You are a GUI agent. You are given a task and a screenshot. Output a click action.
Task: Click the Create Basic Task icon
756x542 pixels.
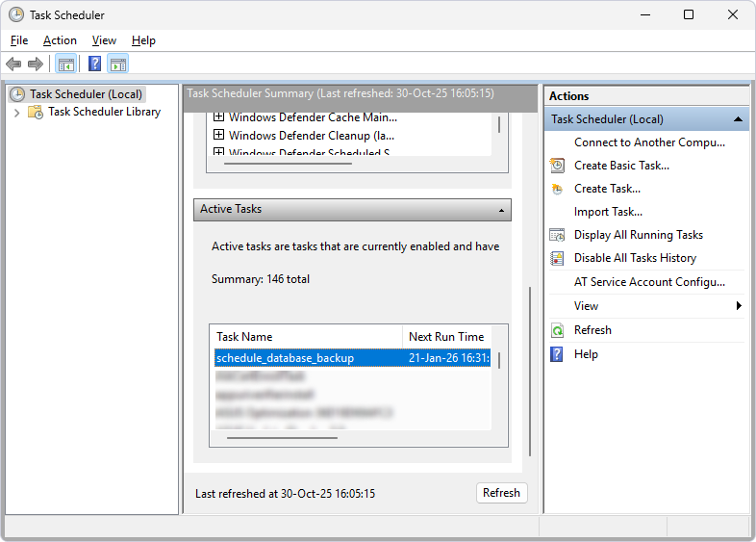557,166
